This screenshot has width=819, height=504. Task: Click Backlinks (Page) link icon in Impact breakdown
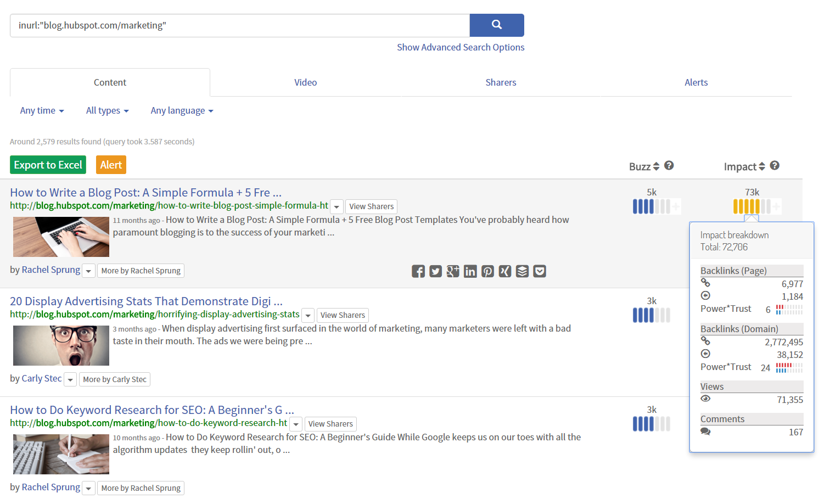click(x=705, y=283)
